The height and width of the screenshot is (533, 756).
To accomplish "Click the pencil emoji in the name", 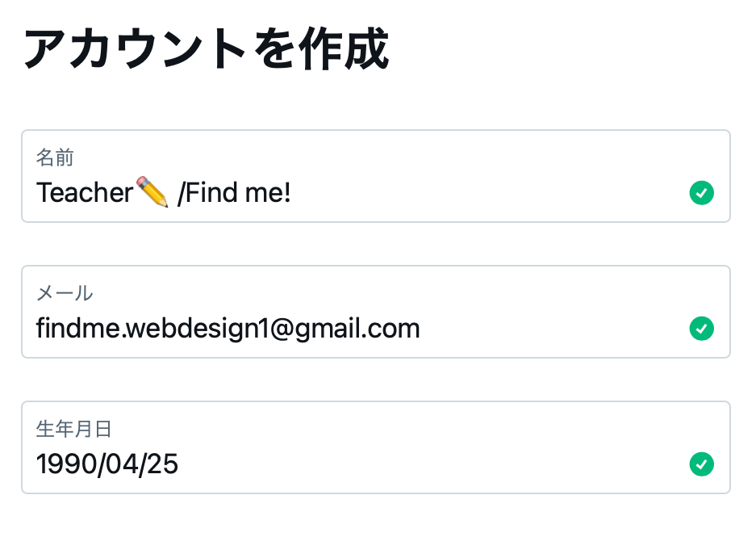I will [152, 191].
